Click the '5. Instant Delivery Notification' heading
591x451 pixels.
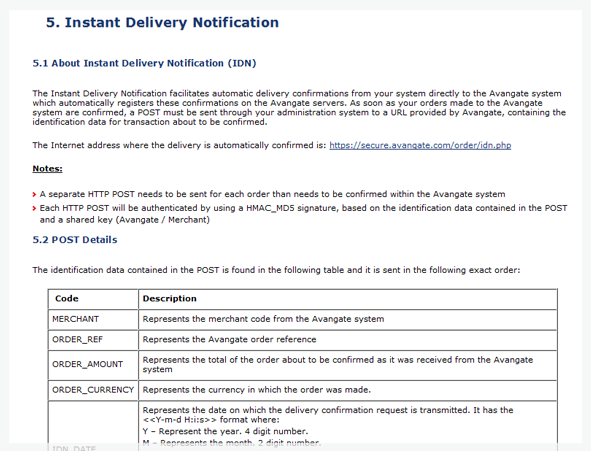162,22
